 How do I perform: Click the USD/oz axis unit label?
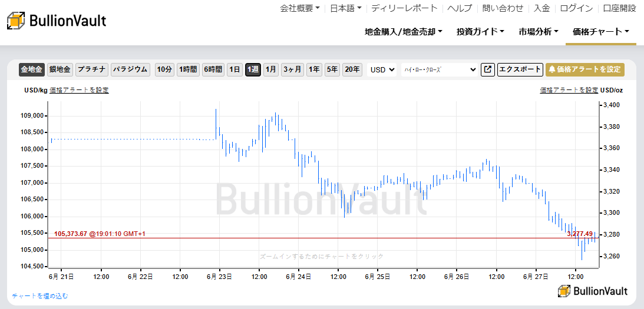(612, 90)
